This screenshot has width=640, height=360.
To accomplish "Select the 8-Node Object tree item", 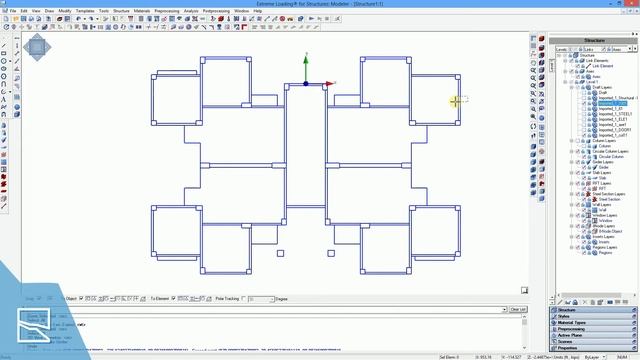I will click(611, 231).
